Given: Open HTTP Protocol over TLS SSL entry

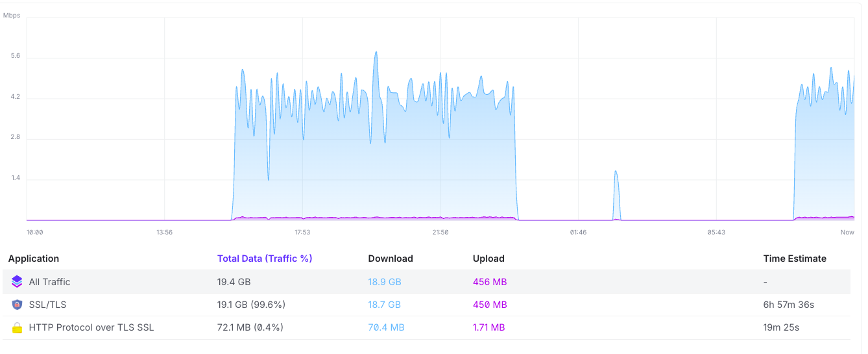Looking at the screenshot, I should 91,327.
